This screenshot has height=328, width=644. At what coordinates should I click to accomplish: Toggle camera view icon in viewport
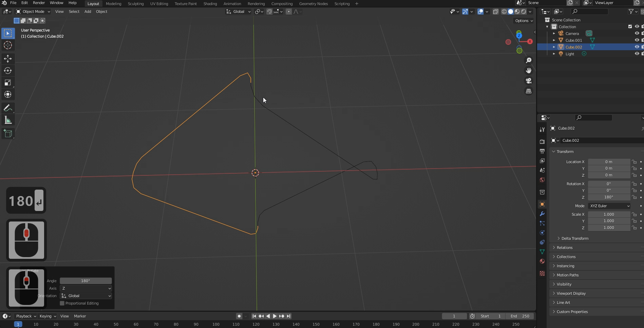[x=529, y=81]
